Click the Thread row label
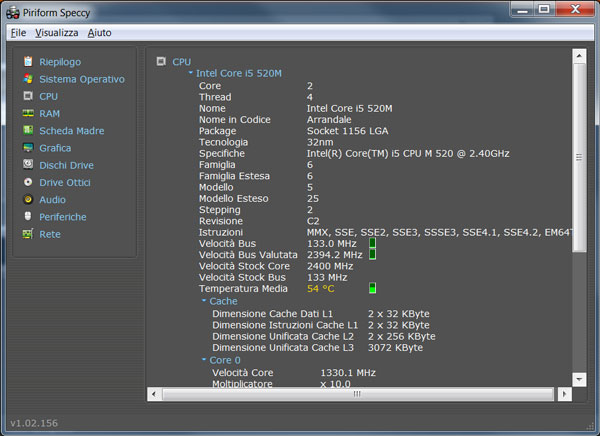600x436 pixels. click(215, 97)
